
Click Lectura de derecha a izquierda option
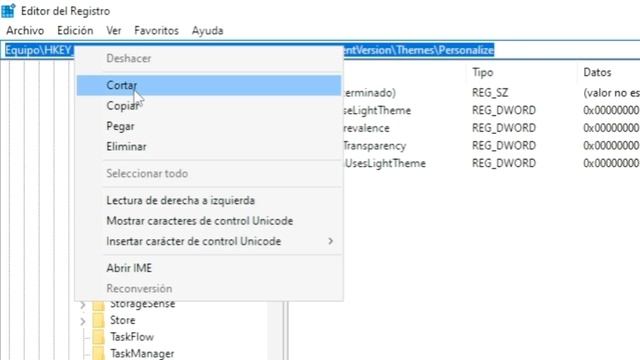click(209, 200)
